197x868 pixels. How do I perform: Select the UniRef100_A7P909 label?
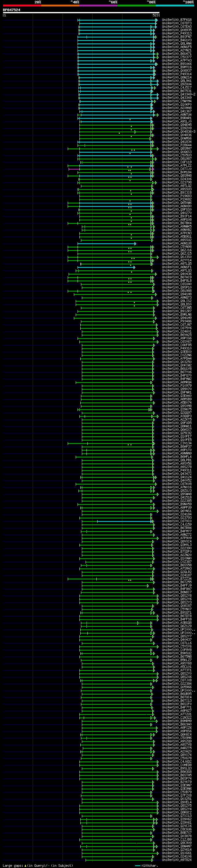(x=177, y=538)
